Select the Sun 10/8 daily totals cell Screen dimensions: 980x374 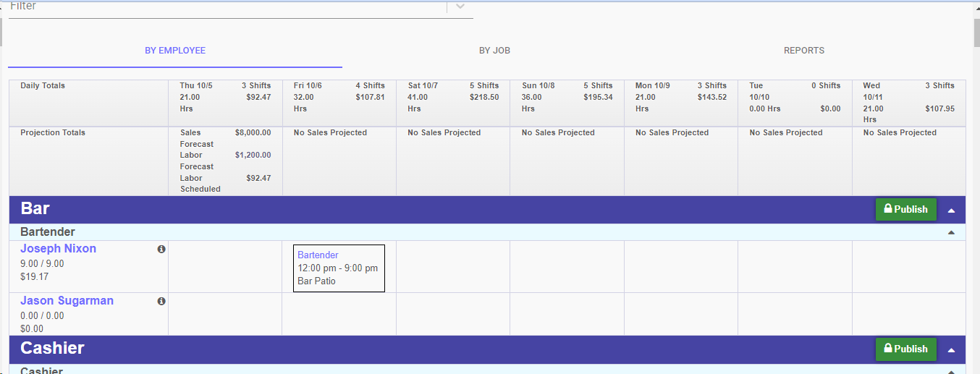[x=567, y=103]
